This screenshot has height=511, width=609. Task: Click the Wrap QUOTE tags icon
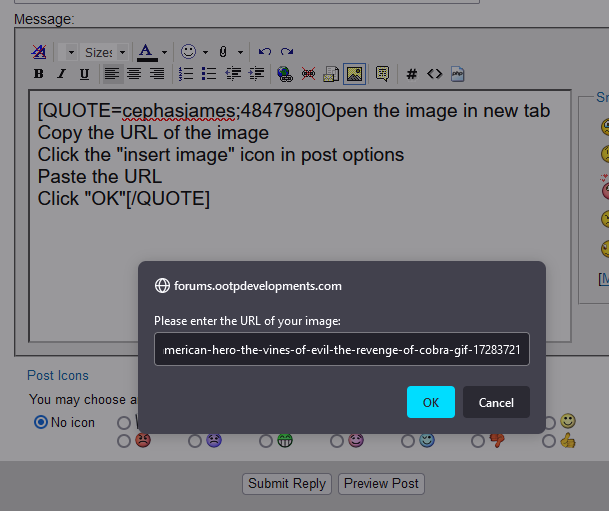click(x=382, y=74)
